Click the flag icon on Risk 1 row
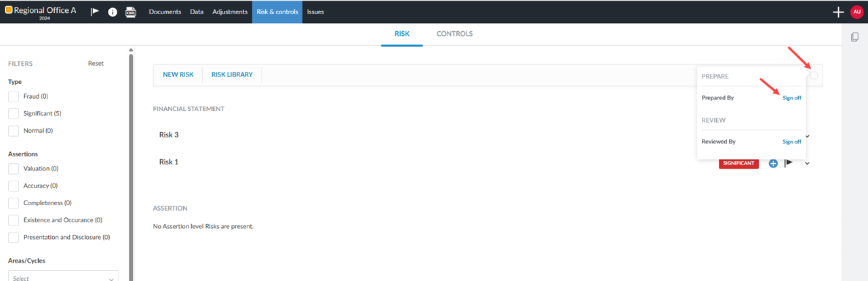This screenshot has height=281, width=868. click(789, 163)
